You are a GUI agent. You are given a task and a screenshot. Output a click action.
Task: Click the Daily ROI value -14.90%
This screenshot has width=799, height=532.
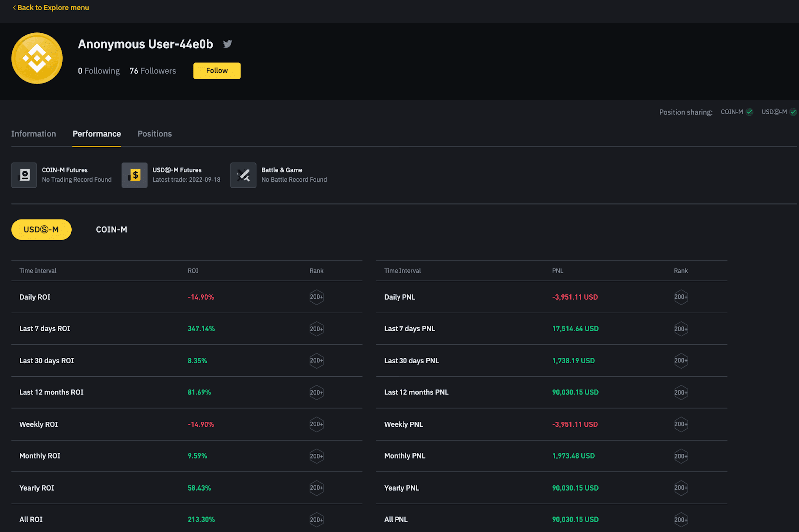(x=201, y=297)
